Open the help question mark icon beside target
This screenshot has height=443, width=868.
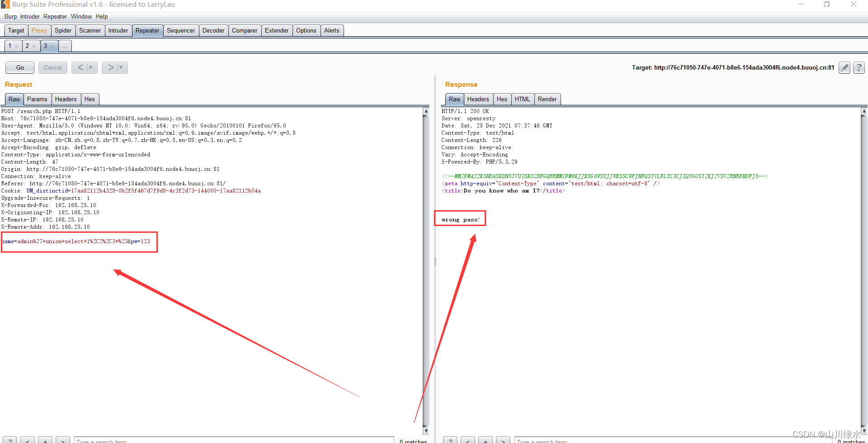click(x=859, y=68)
